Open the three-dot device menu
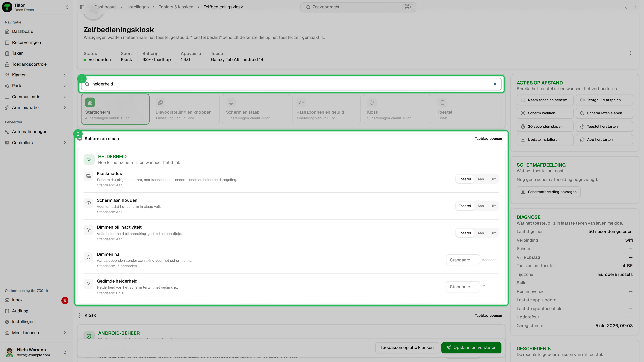The image size is (644, 362). (630, 53)
